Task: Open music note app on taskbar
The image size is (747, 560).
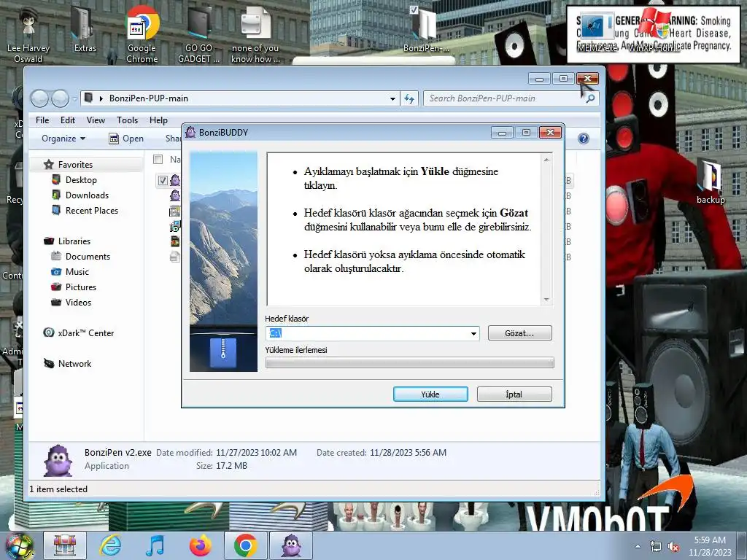Action: (155, 545)
